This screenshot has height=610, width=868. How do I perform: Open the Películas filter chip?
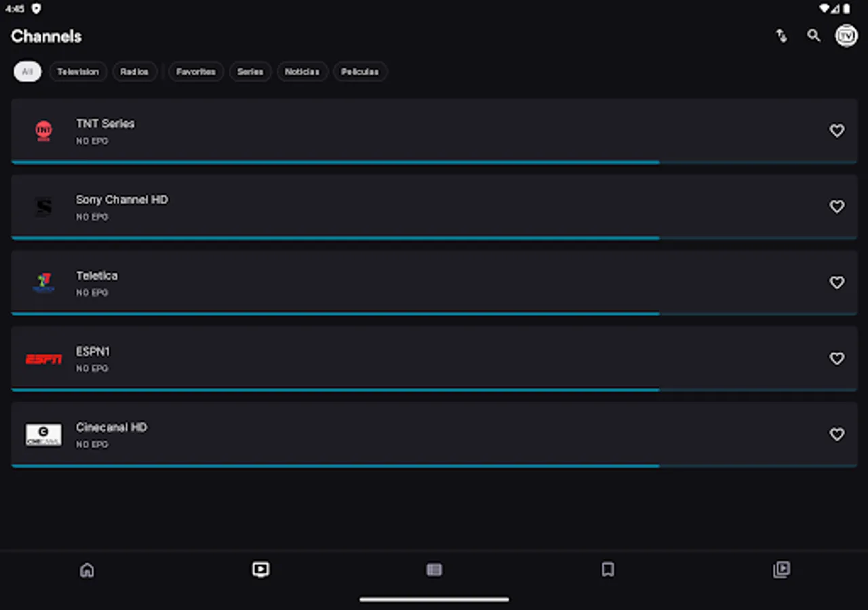coord(360,71)
